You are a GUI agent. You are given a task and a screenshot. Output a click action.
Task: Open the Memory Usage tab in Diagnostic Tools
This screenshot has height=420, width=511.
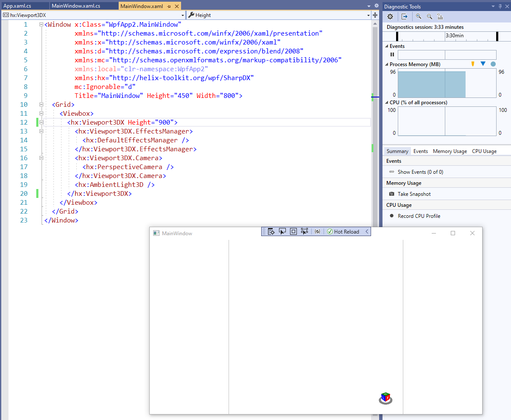point(450,151)
